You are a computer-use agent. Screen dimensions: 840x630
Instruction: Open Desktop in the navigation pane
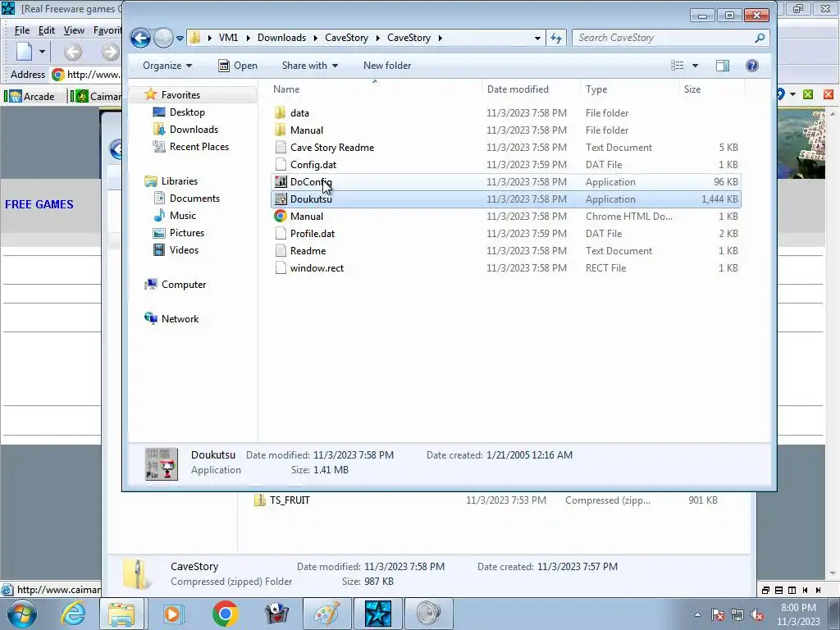(x=187, y=112)
